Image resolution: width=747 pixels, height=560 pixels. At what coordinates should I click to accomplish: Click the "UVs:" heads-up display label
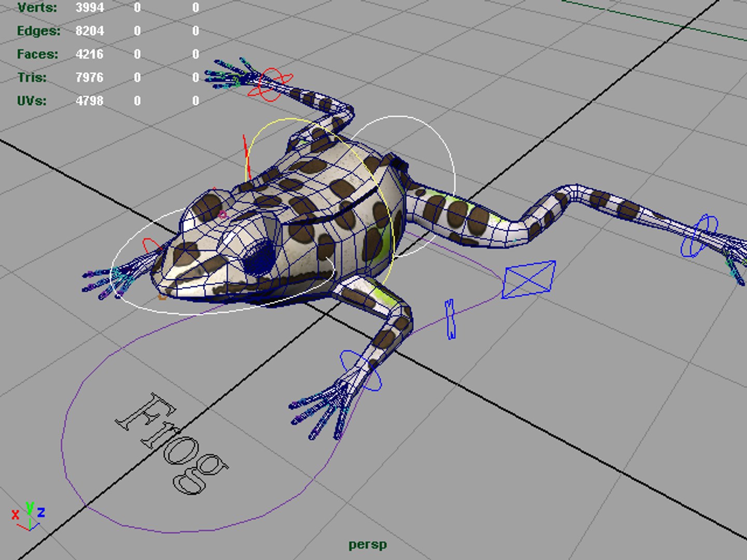(32, 101)
